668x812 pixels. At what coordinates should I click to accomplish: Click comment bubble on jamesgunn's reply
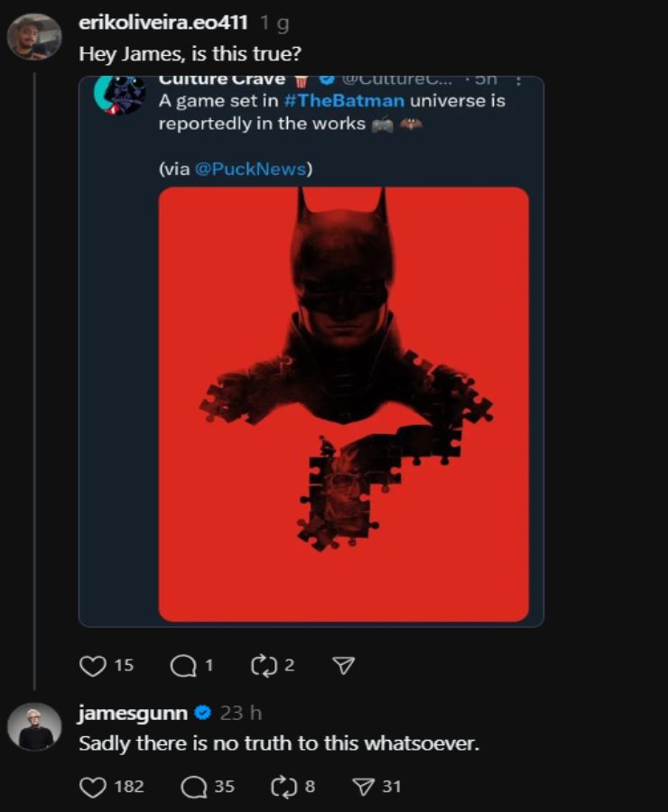tap(193, 787)
